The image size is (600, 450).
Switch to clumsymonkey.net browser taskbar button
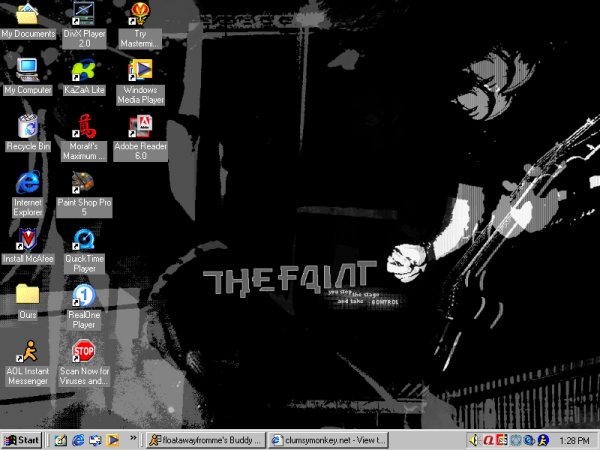(x=329, y=440)
